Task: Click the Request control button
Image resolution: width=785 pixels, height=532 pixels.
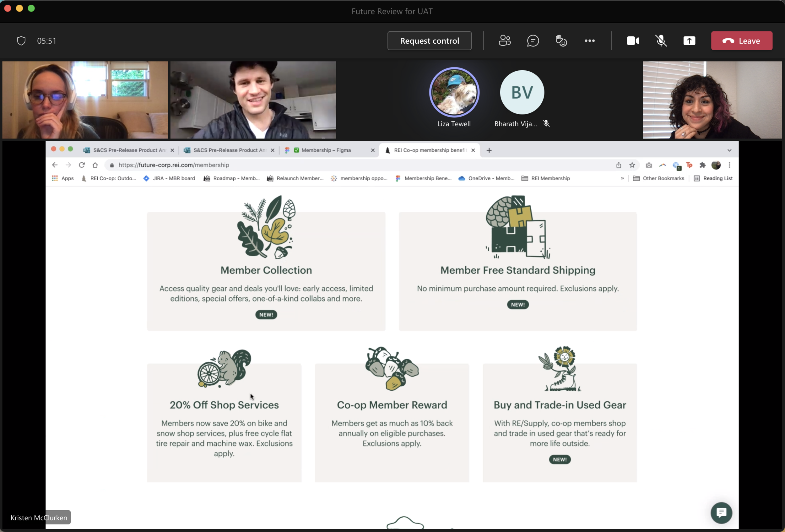Action: (429, 41)
